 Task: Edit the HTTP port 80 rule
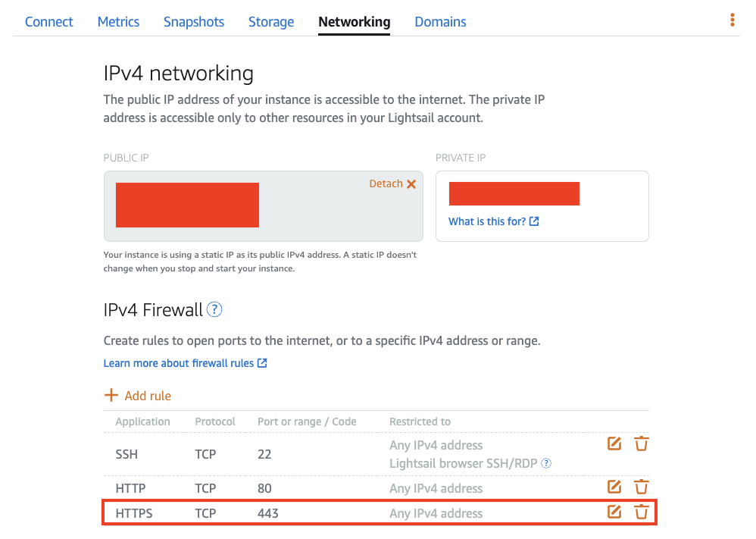pos(614,487)
